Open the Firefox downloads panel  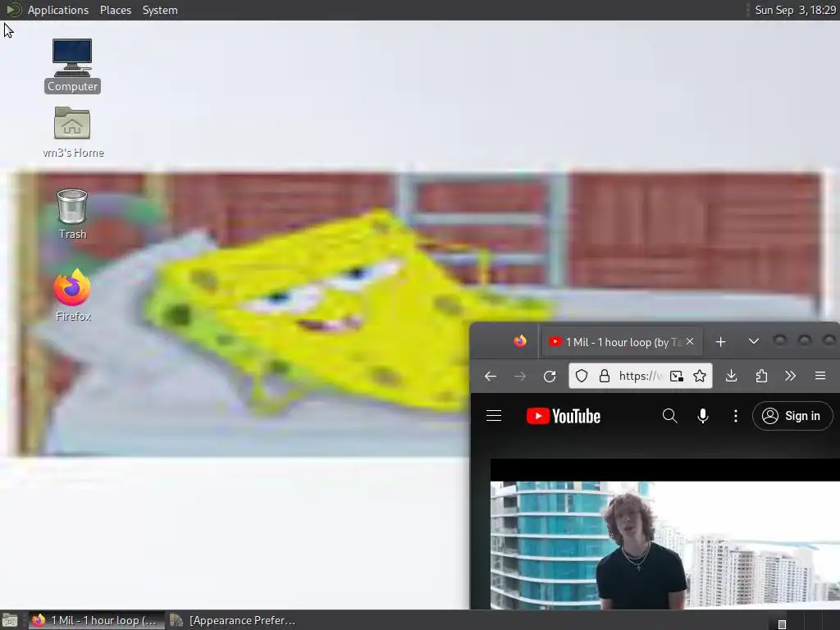731,376
